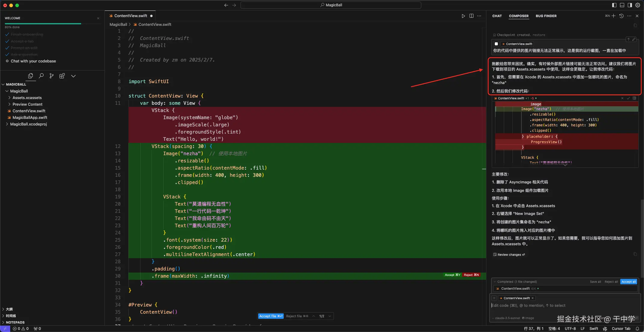The width and height of the screenshot is (644, 332).
Task: Select the Chat with your codebase onboarding item
Action: click(x=33, y=61)
